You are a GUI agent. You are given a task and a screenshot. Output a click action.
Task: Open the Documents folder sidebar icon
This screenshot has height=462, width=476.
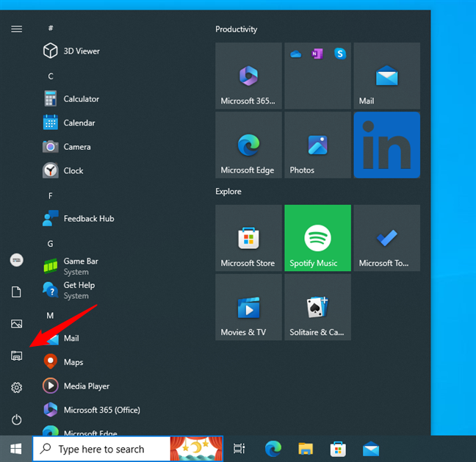point(16,292)
